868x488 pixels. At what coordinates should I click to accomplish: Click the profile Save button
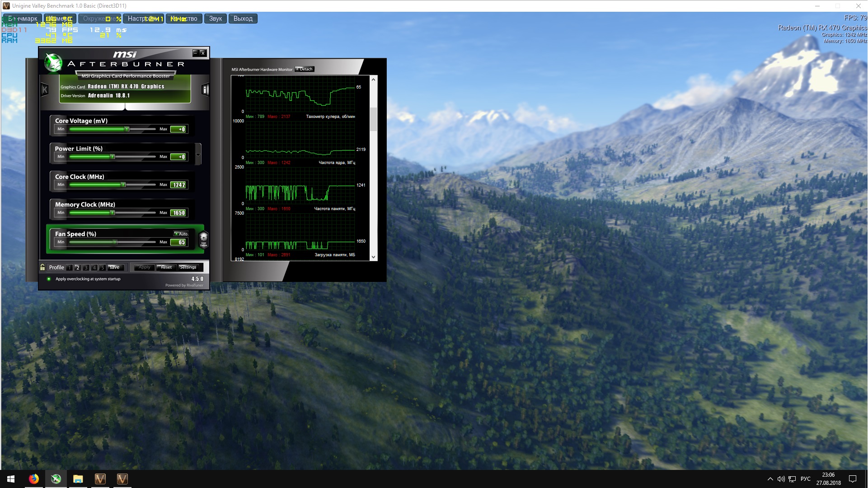115,267
